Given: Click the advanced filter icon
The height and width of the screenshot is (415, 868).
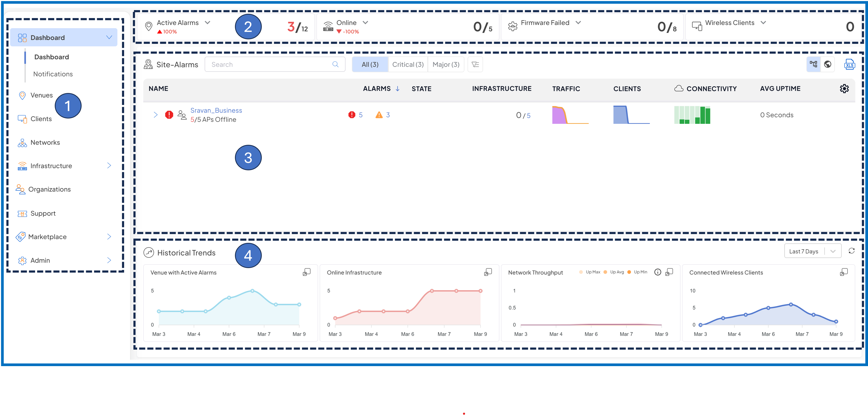Looking at the screenshot, I should pos(475,64).
